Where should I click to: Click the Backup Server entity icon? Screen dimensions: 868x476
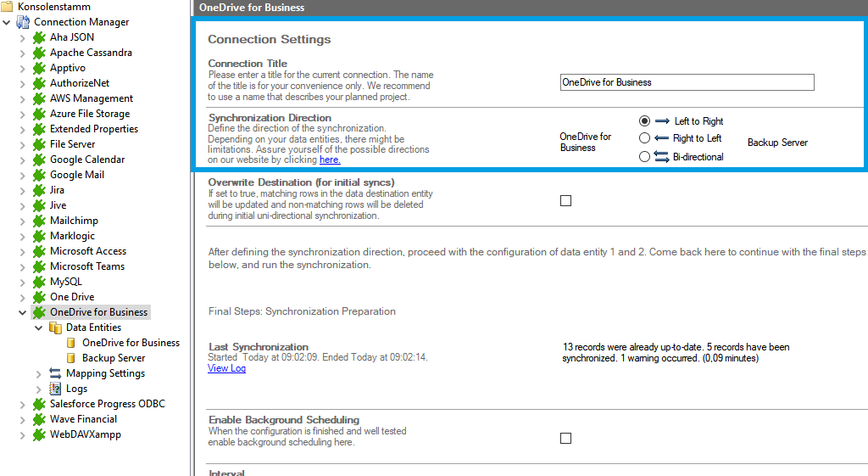tap(71, 358)
